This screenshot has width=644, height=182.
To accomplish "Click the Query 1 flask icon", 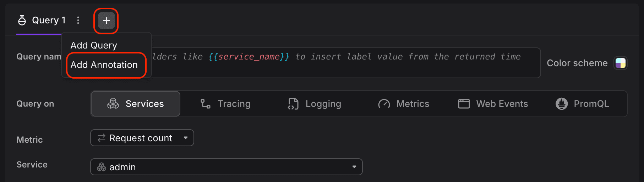I will [x=22, y=20].
